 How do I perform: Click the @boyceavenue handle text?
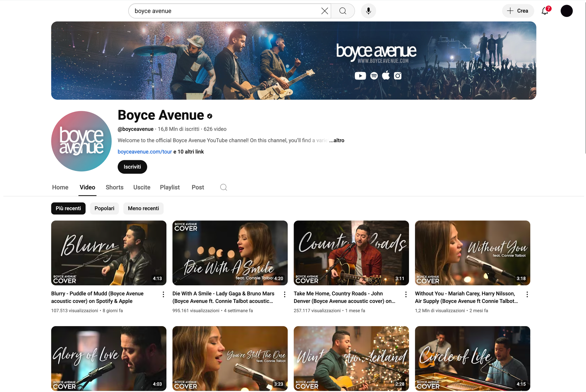pos(135,129)
